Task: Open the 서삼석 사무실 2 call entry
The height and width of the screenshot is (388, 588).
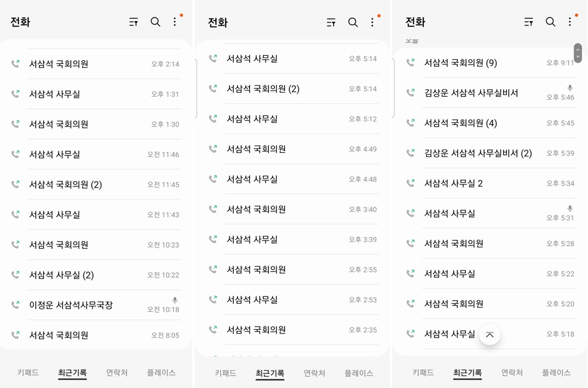Action: pos(453,183)
